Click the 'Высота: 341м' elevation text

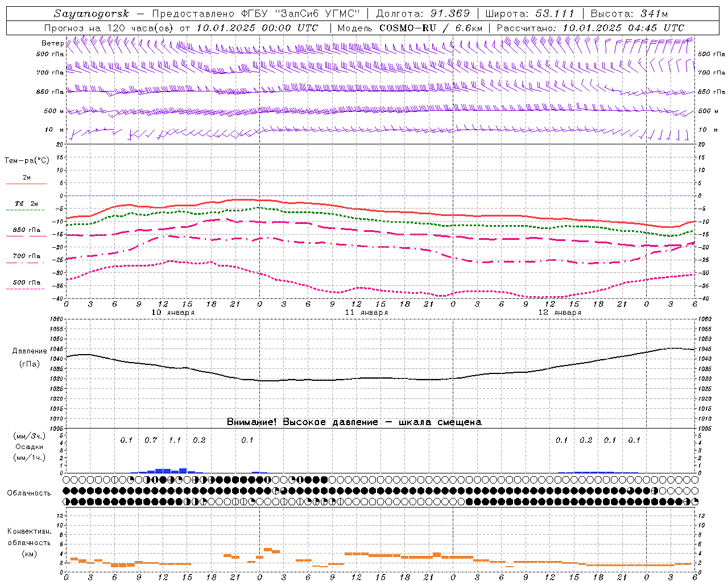(629, 14)
